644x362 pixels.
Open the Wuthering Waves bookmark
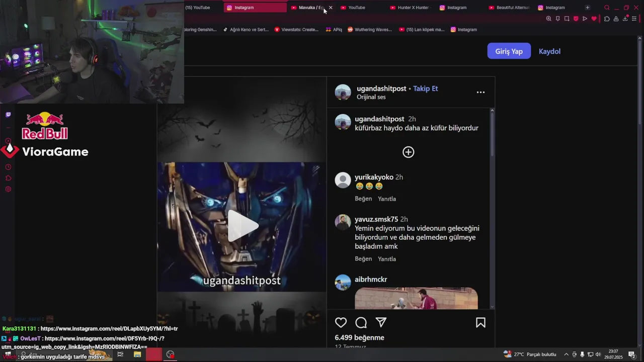pos(370,30)
